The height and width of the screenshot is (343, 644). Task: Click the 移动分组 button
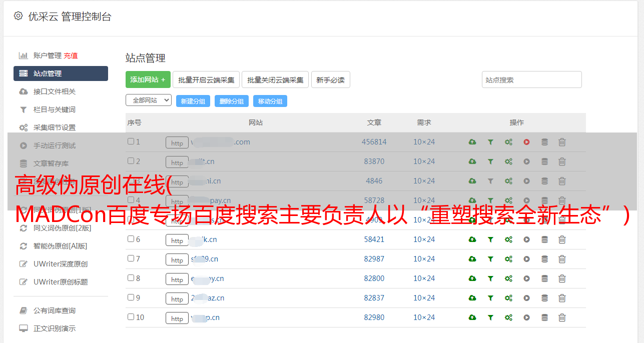point(270,101)
